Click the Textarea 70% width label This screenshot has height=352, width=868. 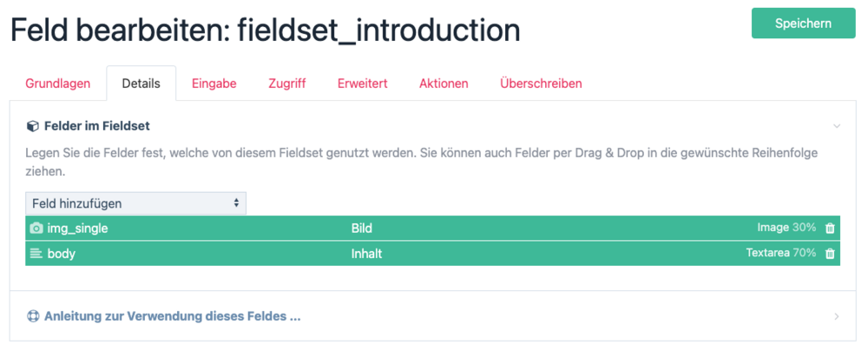780,254
